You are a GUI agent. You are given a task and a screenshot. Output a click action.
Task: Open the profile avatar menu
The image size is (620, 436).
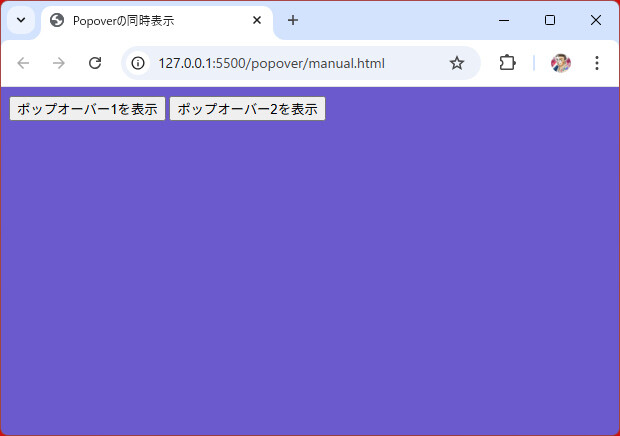pyautogui.click(x=561, y=63)
